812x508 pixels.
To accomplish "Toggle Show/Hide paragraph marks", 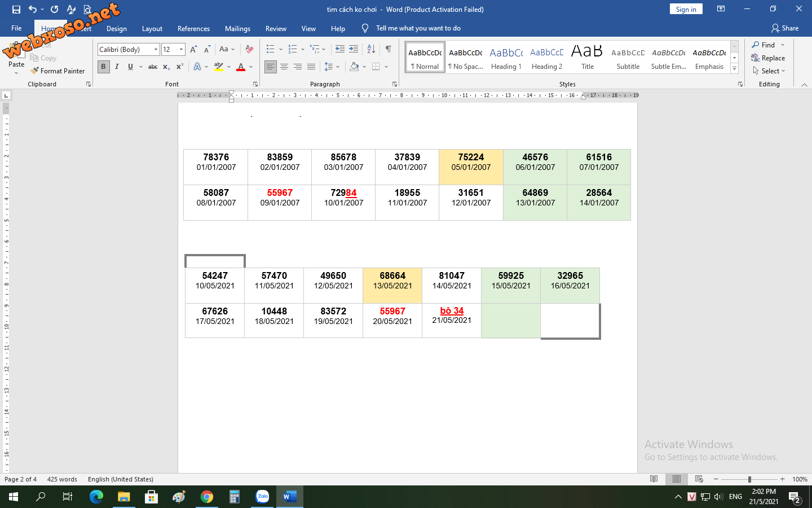I will 389,49.
